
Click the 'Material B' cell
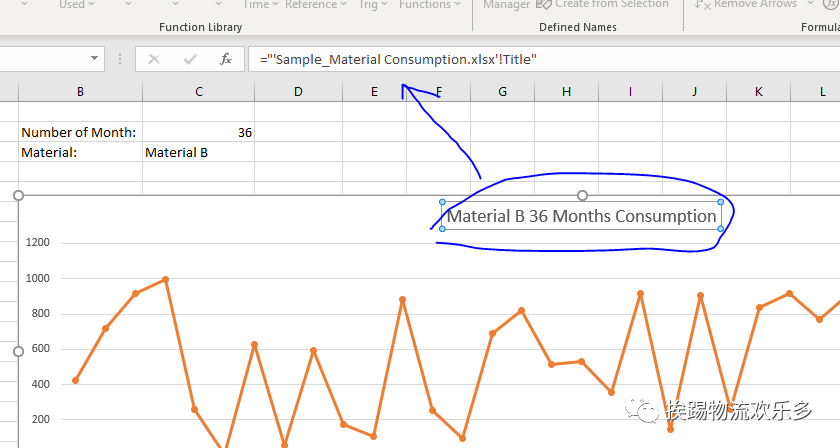199,153
